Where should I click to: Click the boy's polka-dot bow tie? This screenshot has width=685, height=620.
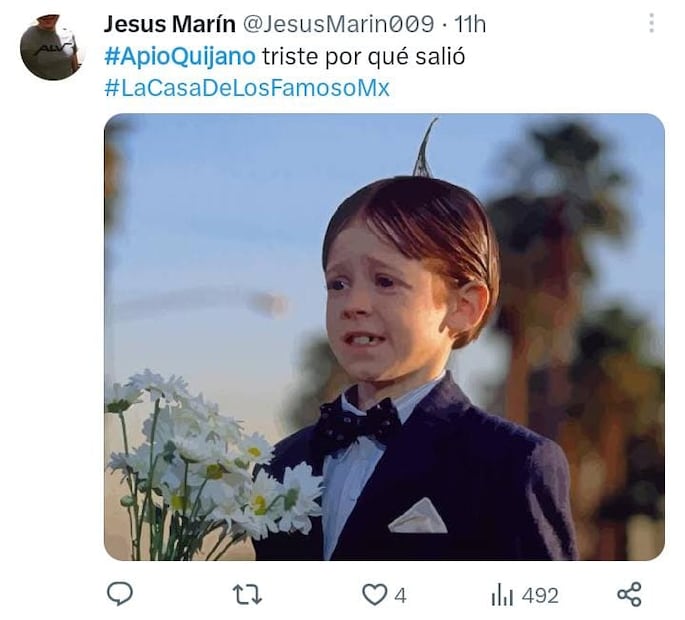356,425
